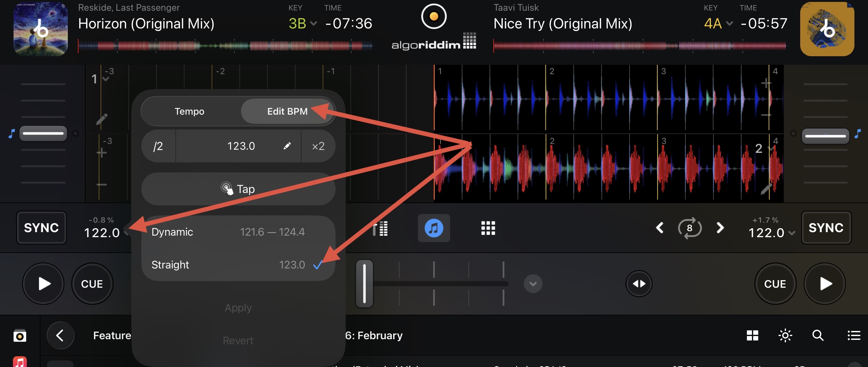Click the loop 8 beats icon
This screenshot has width=868, height=367.
(689, 228)
